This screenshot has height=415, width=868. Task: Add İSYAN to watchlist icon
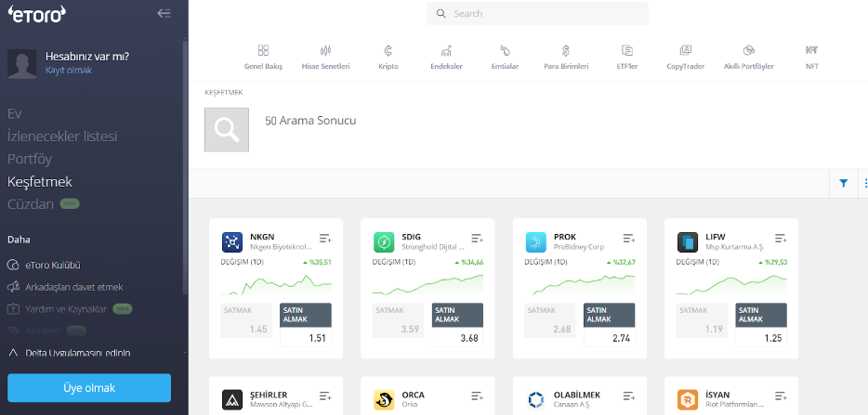[x=781, y=396]
